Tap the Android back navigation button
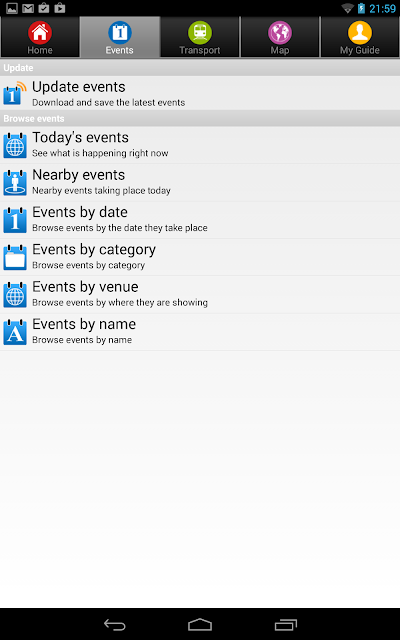400x640 pixels. (x=115, y=624)
